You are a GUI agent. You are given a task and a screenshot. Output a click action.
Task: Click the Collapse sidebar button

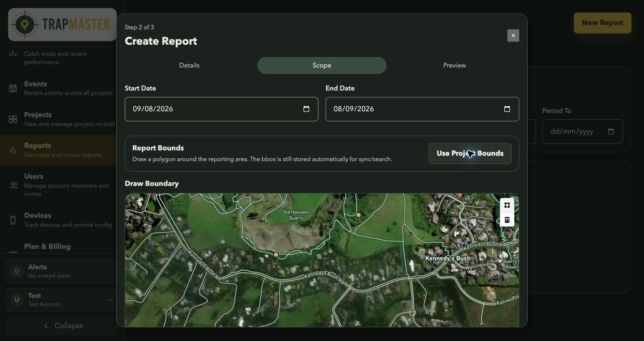[x=62, y=326]
